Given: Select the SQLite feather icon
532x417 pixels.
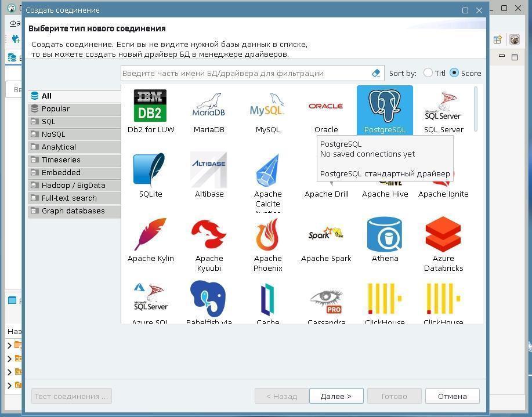Looking at the screenshot, I should [150, 171].
